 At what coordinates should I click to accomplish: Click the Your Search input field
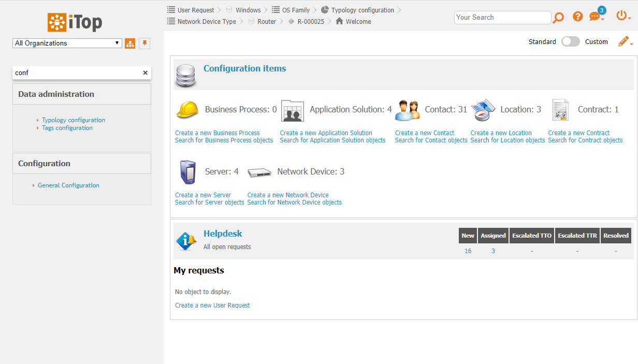point(502,17)
